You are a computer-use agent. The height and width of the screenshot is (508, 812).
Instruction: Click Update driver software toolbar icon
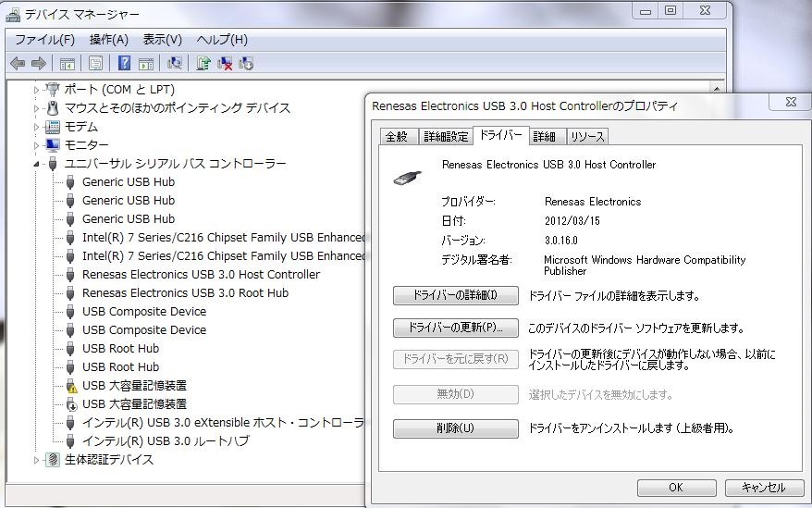click(203, 63)
